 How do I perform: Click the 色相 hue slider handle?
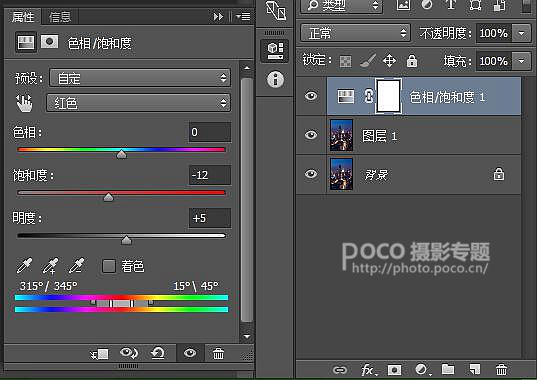(122, 154)
